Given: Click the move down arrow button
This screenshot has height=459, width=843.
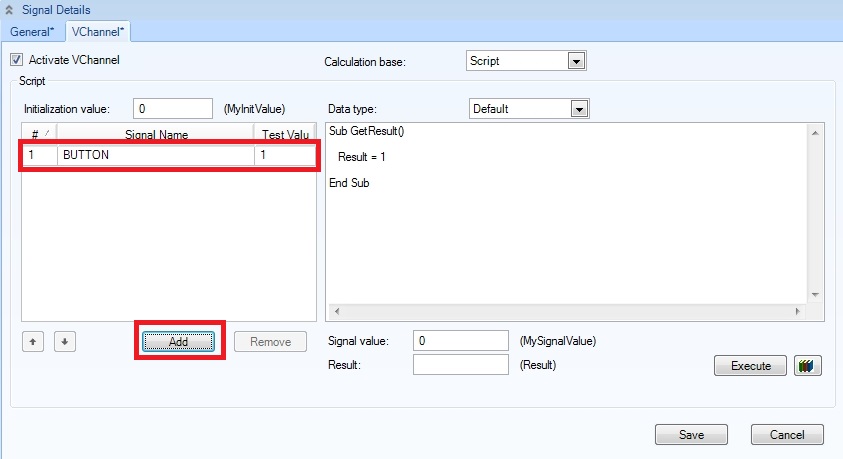Looking at the screenshot, I should point(63,341).
